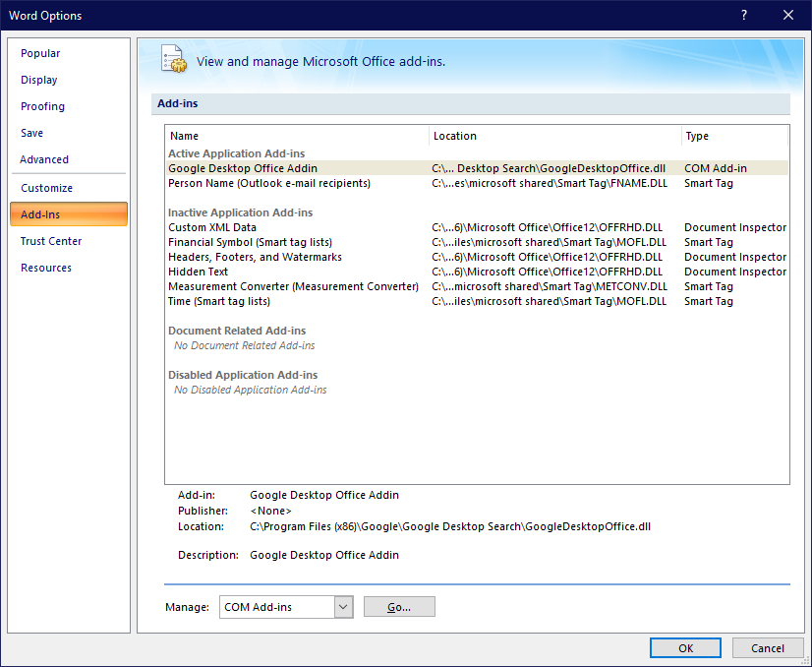
Task: Click the COM Add-in type cell
Action: [715, 168]
